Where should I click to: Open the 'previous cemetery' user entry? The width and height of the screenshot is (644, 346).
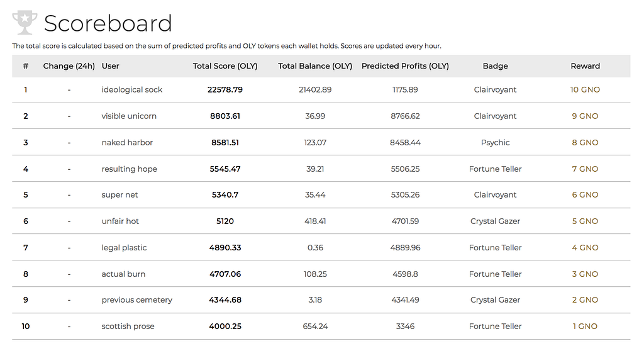click(x=136, y=300)
